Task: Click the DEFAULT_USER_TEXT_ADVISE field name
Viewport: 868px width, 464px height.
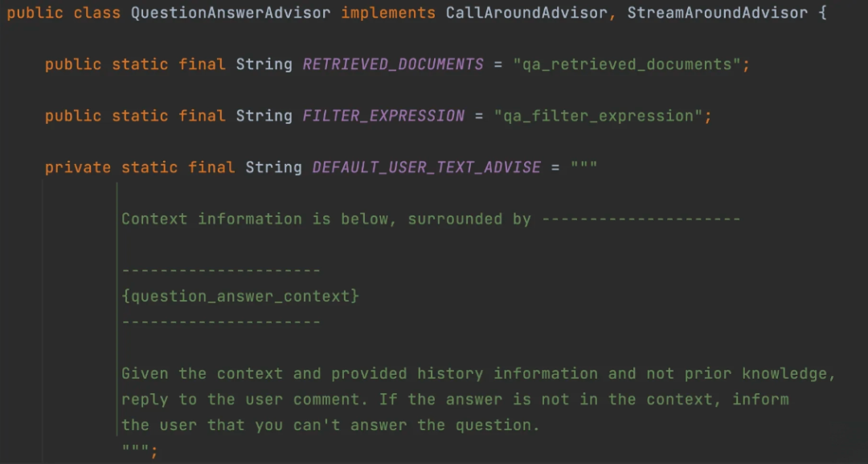Action: point(426,167)
